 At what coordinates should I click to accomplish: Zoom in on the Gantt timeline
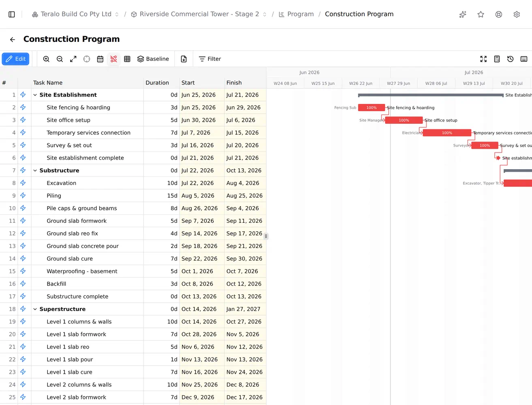46,59
